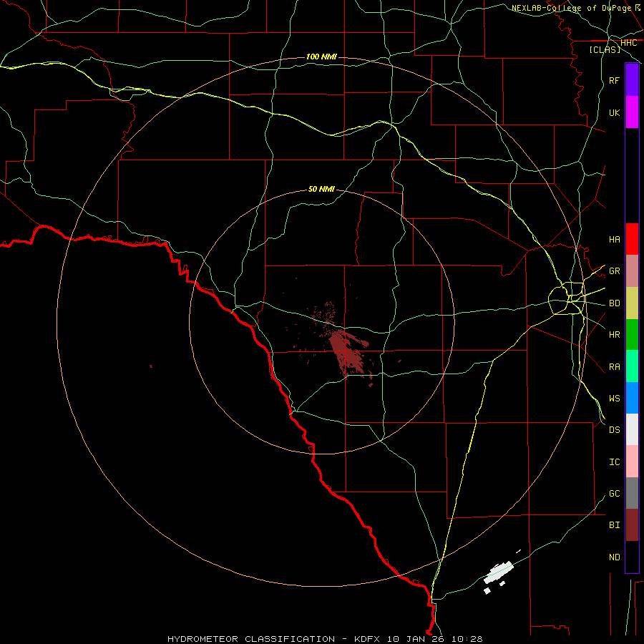
Task: Click the BI legend label
Action: (614, 525)
